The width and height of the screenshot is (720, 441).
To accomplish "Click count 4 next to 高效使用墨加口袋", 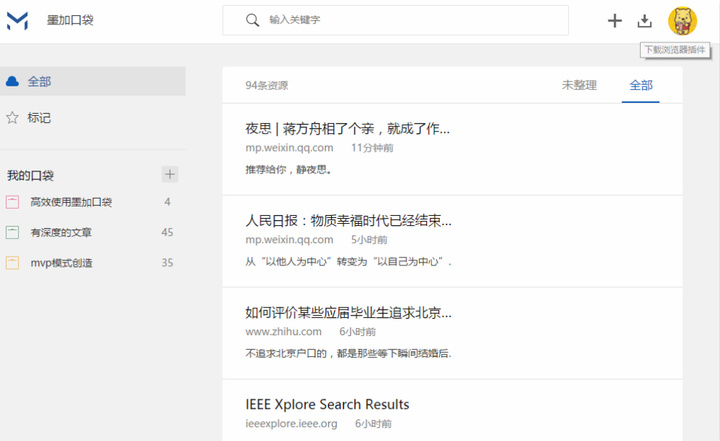I will [167, 202].
